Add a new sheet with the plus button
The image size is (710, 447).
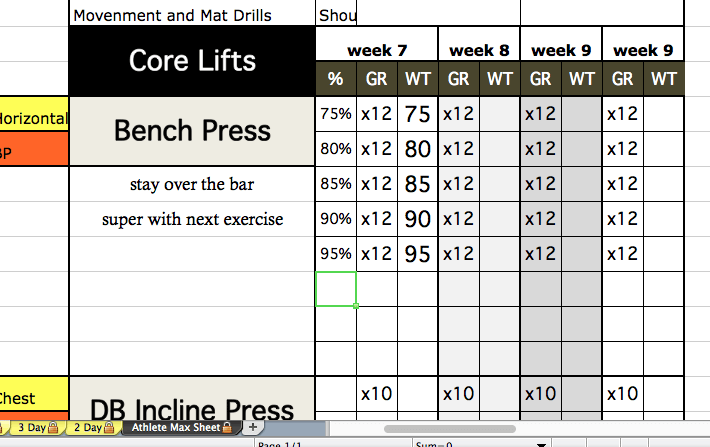click(x=253, y=427)
